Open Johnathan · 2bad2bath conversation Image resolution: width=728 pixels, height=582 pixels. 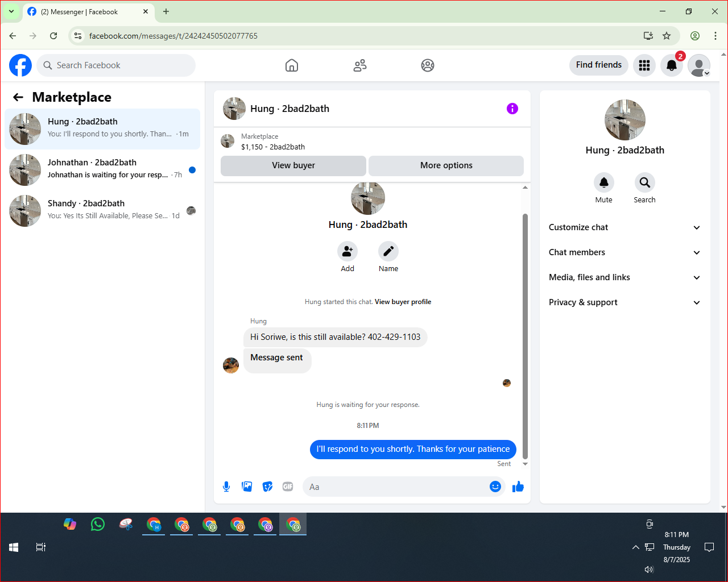102,170
